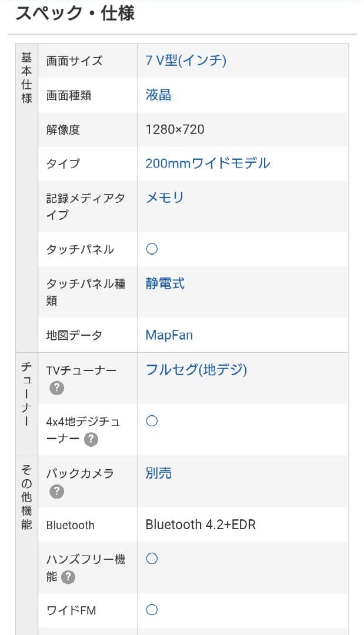This screenshot has height=635, width=364.
Task: Click the Bluetooth 4.2+EDR value text
Action: point(201,524)
